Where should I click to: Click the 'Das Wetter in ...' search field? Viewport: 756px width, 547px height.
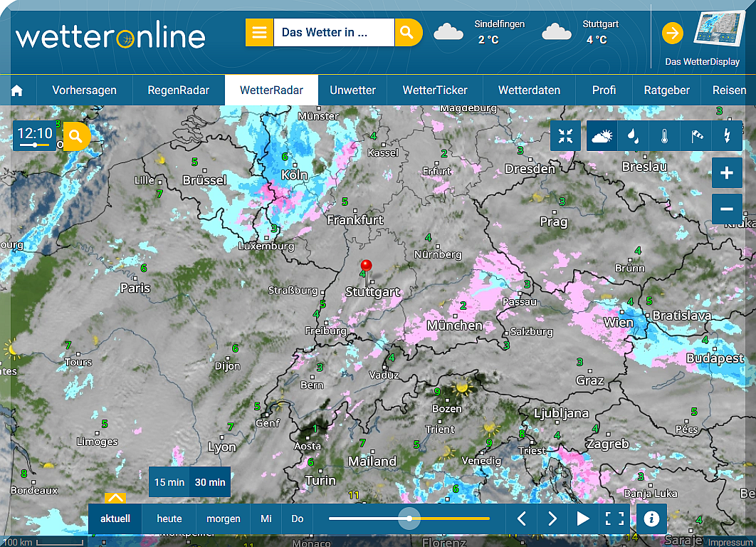click(x=333, y=33)
